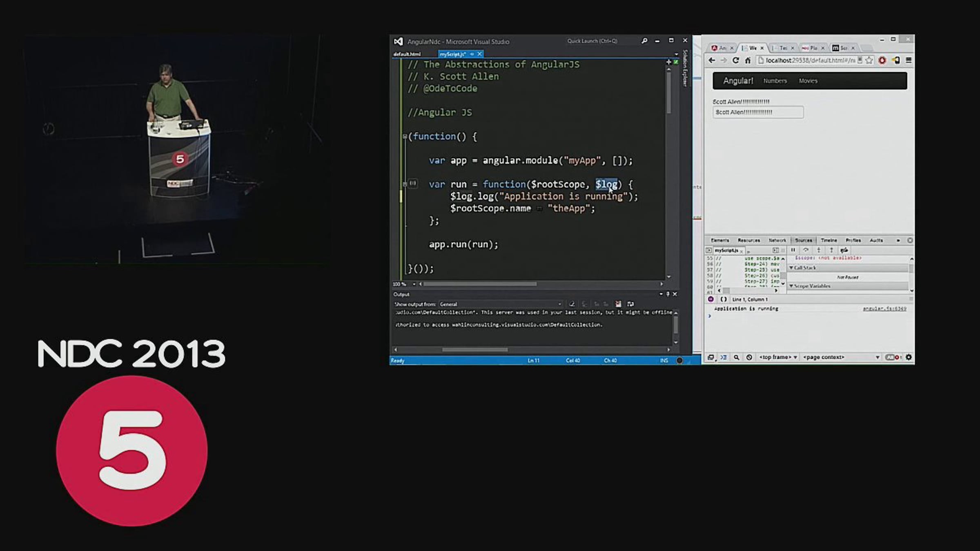Pretty print source with braces icon
This screenshot has width=980, height=551.
coord(724,299)
